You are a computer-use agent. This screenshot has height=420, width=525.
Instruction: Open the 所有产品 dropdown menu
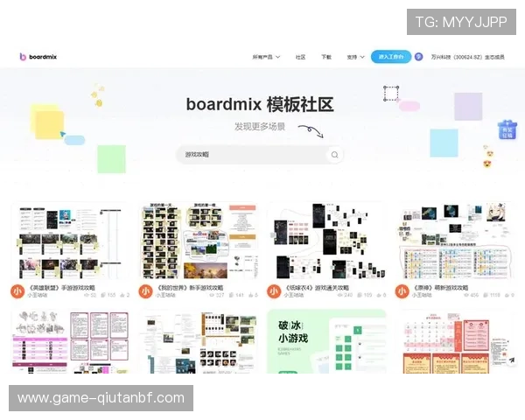click(x=266, y=57)
